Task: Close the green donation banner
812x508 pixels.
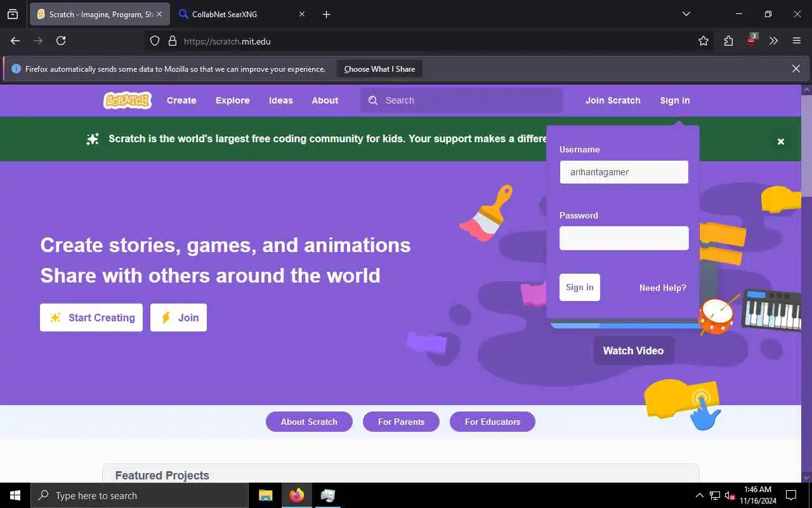Action: pyautogui.click(x=781, y=142)
